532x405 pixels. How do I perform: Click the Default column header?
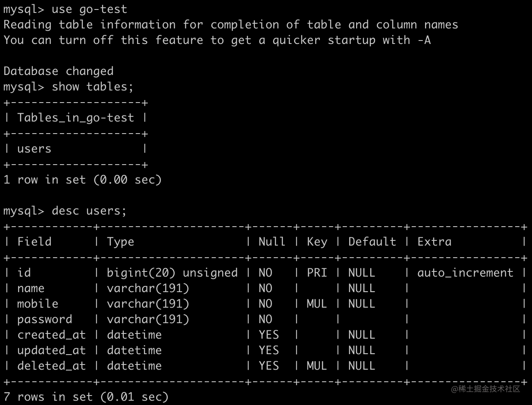click(x=372, y=242)
